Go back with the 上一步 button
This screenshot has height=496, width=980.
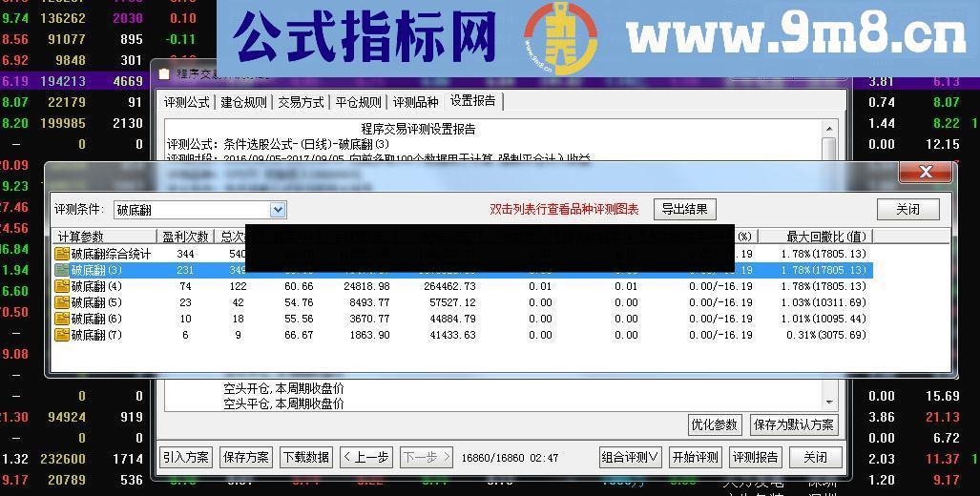point(365,457)
